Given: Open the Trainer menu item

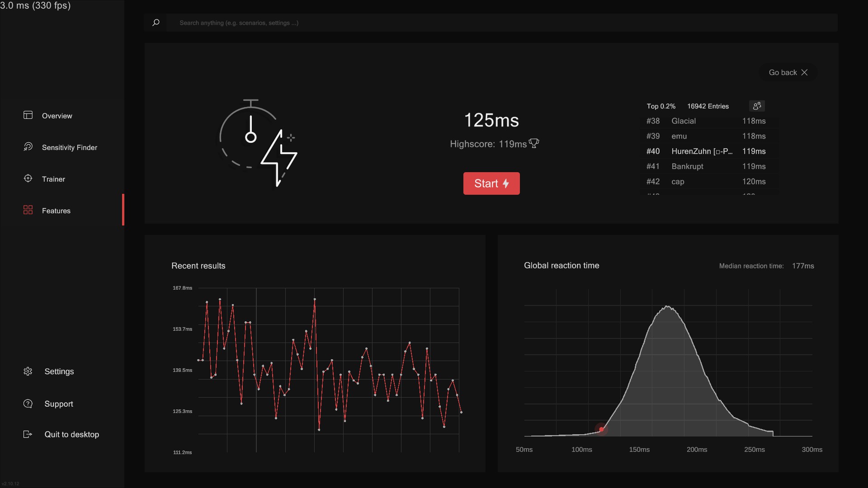Looking at the screenshot, I should point(53,179).
